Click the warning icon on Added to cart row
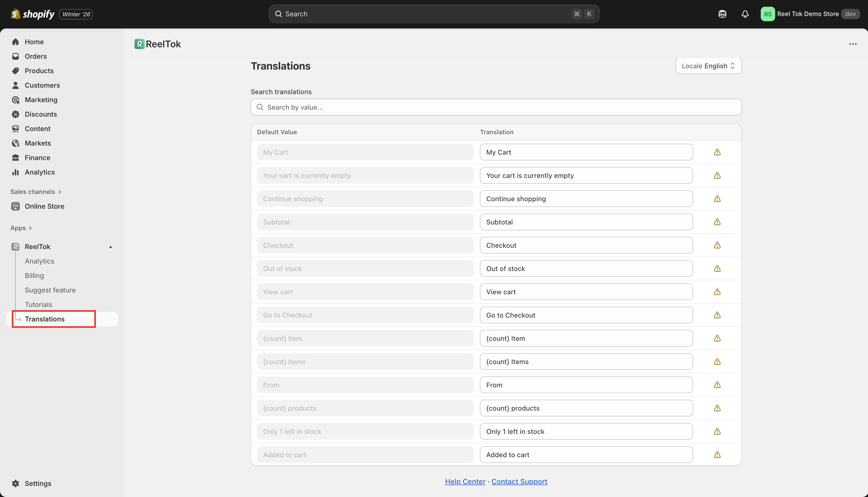This screenshot has height=497, width=868. (717, 455)
